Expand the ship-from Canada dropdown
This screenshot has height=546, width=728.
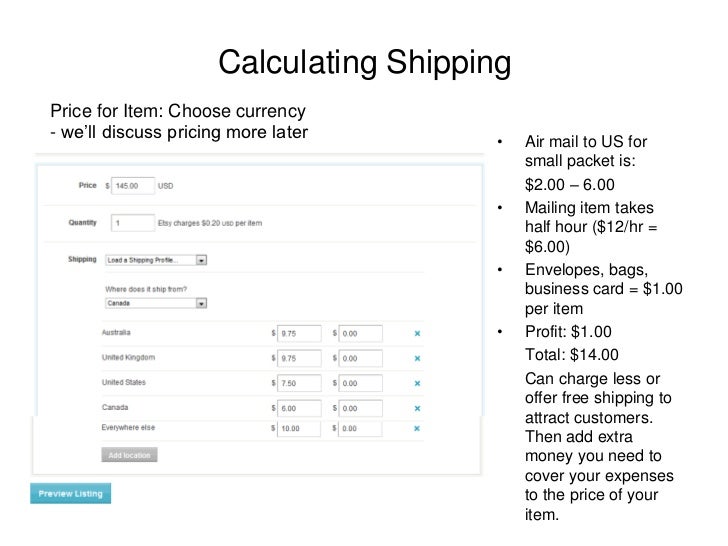[156, 302]
